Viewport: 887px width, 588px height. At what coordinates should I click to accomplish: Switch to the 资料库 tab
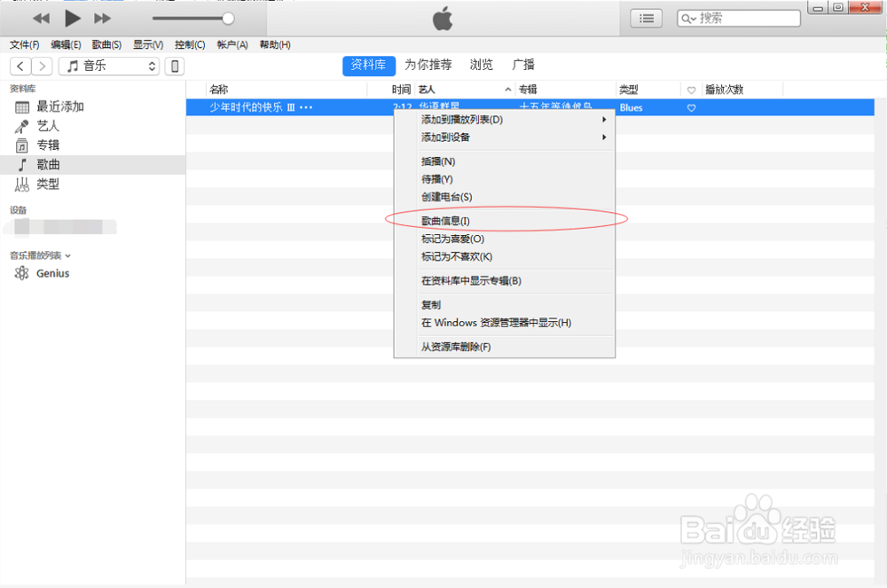pyautogui.click(x=368, y=65)
